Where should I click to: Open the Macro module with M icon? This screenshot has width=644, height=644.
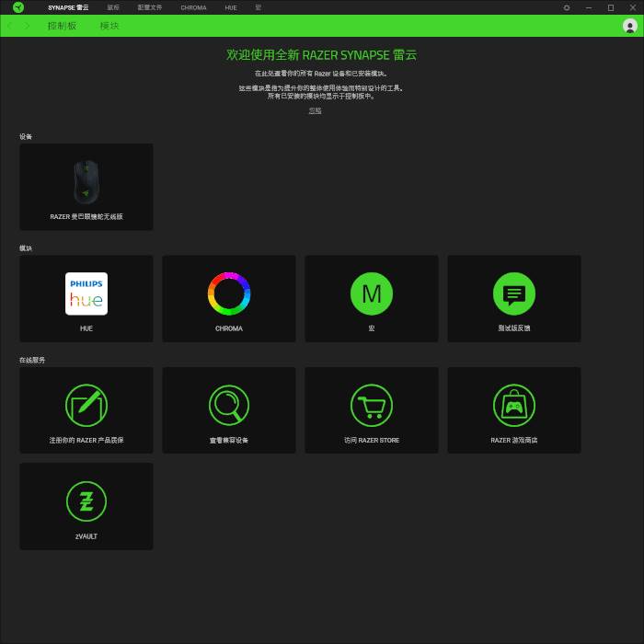click(372, 299)
